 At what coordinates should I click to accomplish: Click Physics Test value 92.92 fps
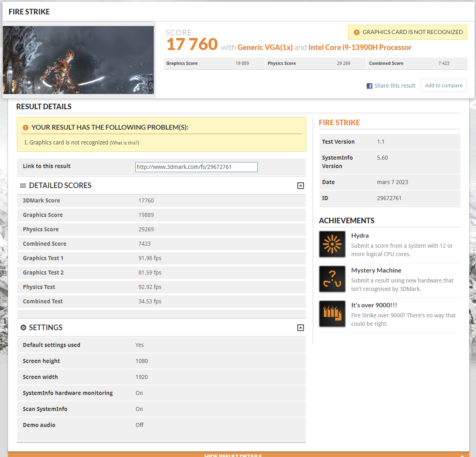pyautogui.click(x=150, y=287)
